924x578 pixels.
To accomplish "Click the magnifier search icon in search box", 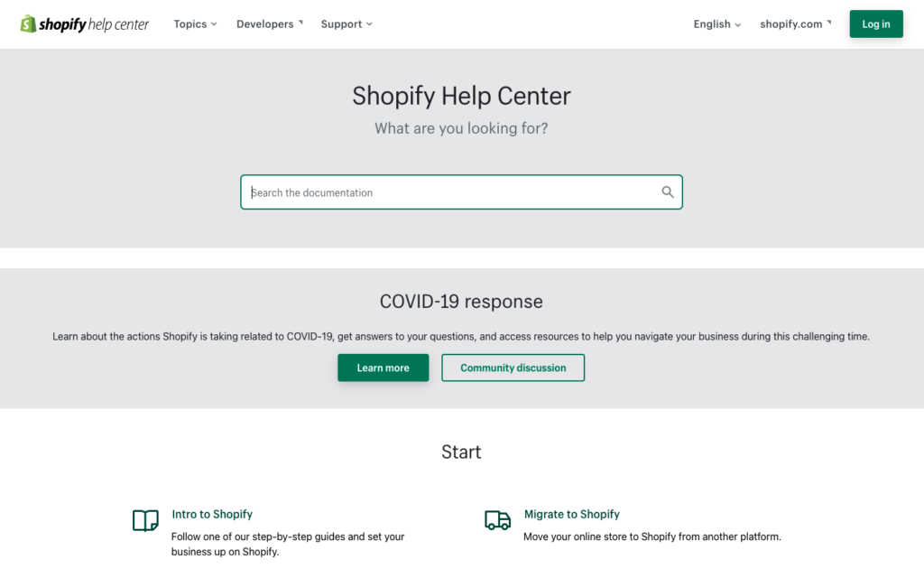I will [x=667, y=192].
